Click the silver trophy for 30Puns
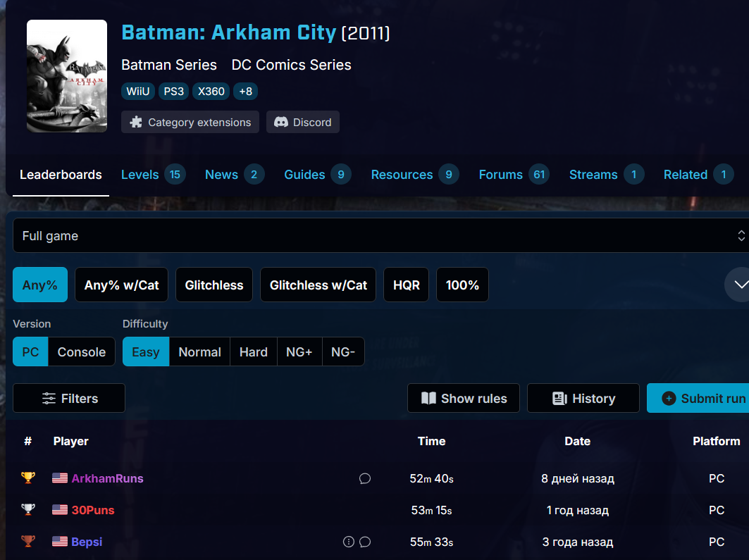Screen dimensions: 749x560 tap(28, 509)
